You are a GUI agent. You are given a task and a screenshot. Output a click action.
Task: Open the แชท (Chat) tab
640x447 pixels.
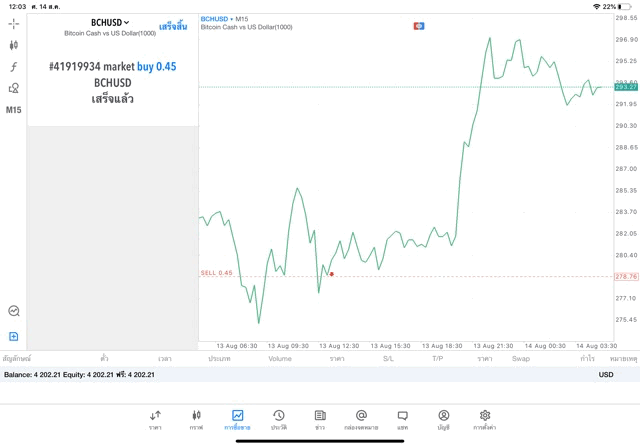click(402, 418)
